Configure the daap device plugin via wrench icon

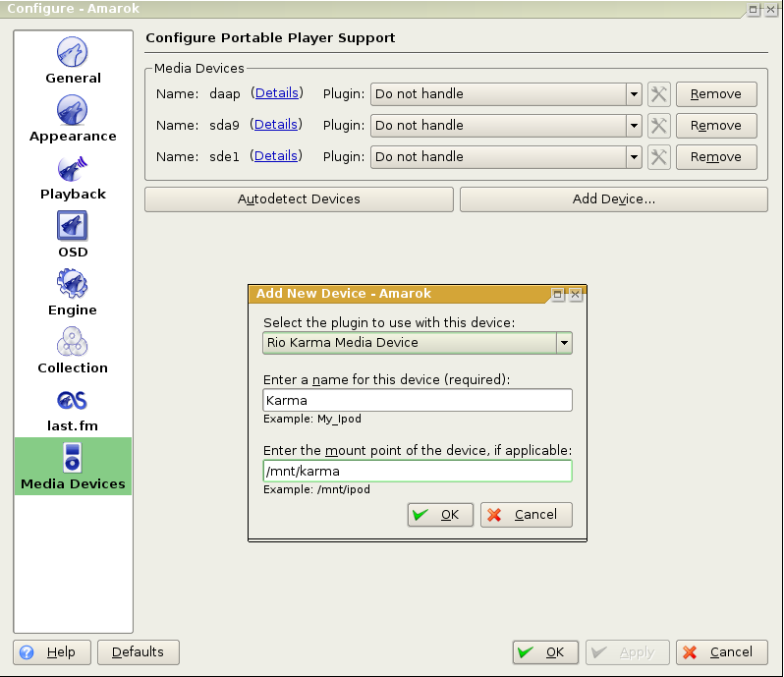(x=658, y=94)
